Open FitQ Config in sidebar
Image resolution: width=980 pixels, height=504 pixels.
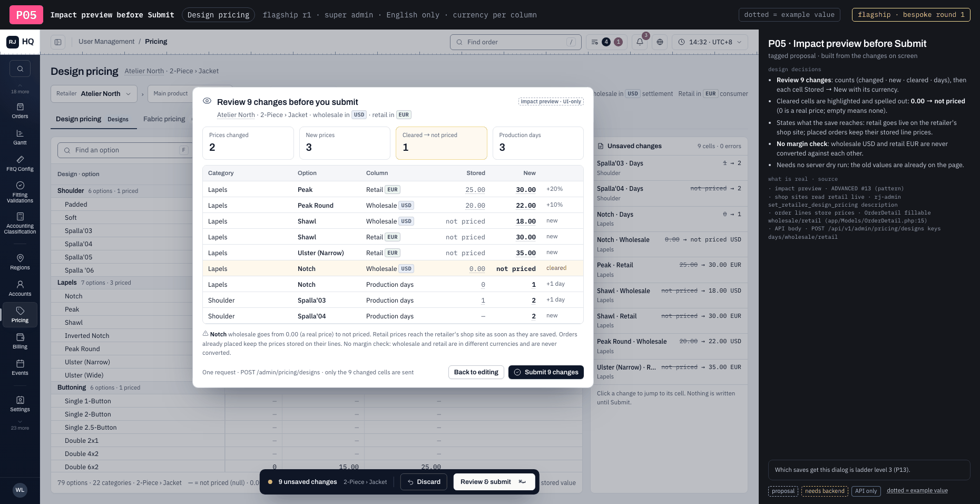[20, 163]
